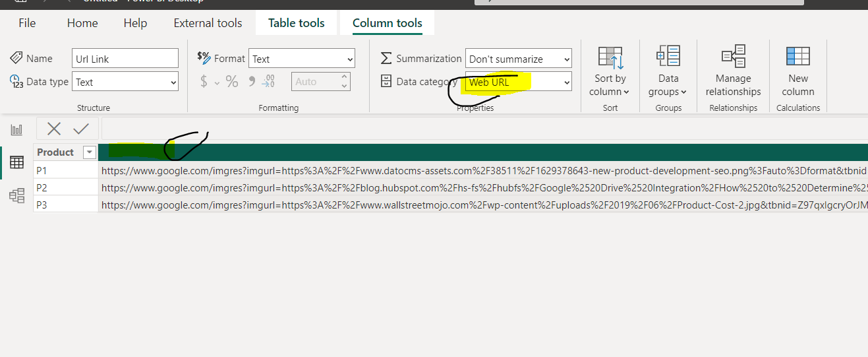This screenshot has width=868, height=357.
Task: Increase decimal places with the up stepper
Action: coord(344,78)
